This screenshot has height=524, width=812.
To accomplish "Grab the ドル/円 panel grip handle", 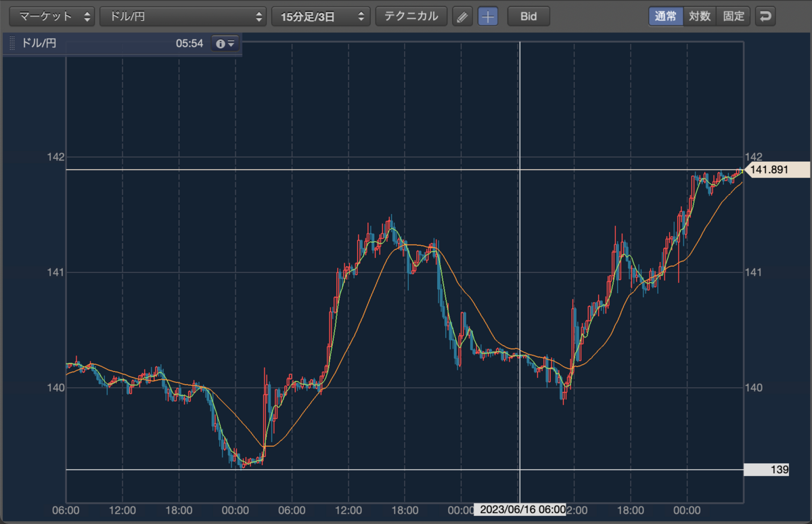I will (x=12, y=44).
